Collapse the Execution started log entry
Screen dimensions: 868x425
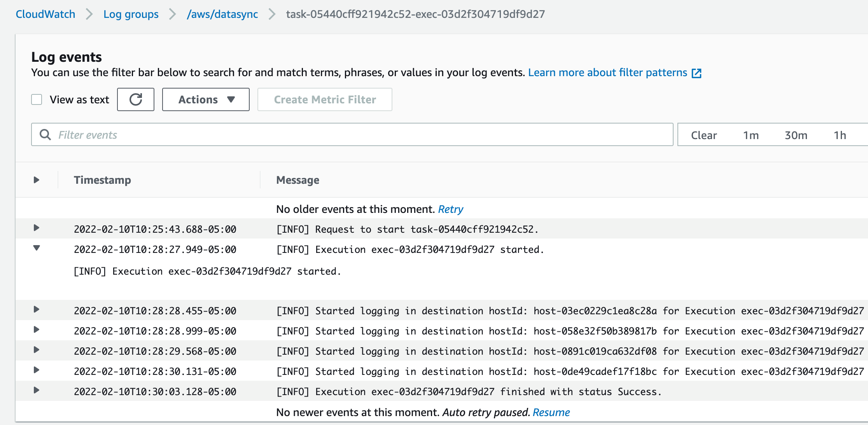(x=37, y=249)
